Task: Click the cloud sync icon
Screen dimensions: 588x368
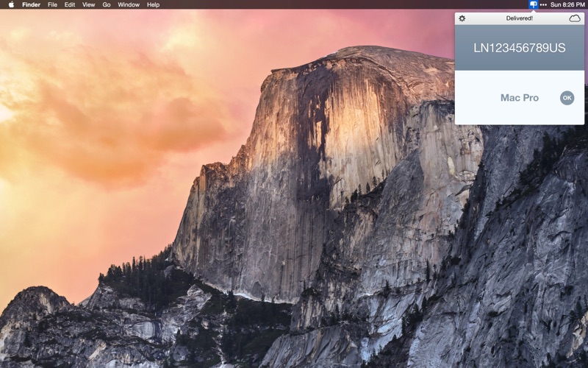Action: coord(575,18)
